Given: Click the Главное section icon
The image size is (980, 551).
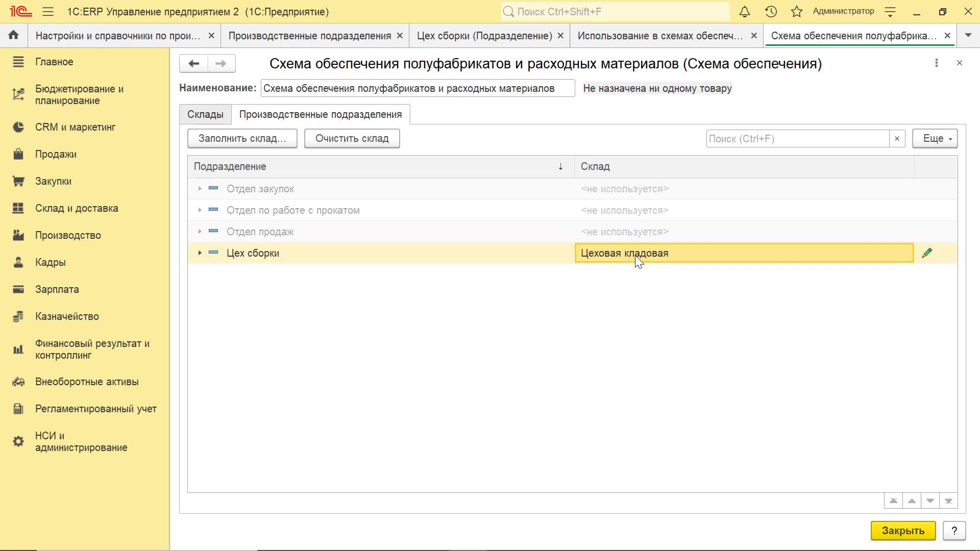Looking at the screenshot, I should click(x=18, y=62).
